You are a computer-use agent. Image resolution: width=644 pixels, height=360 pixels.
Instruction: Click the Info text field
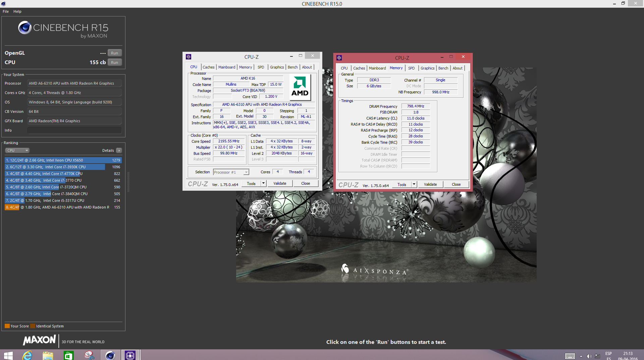74,130
